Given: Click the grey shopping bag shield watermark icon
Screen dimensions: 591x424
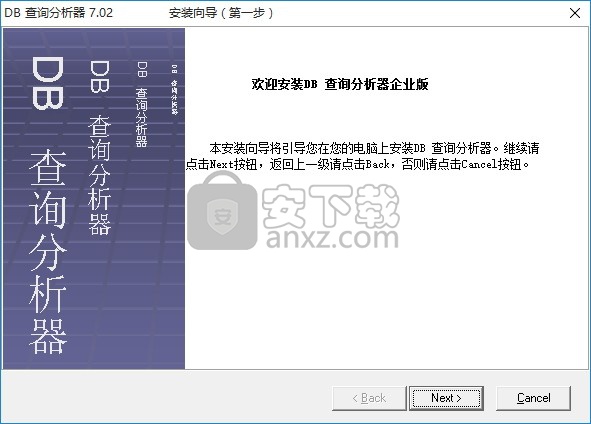Looking at the screenshot, I should coord(222,210).
